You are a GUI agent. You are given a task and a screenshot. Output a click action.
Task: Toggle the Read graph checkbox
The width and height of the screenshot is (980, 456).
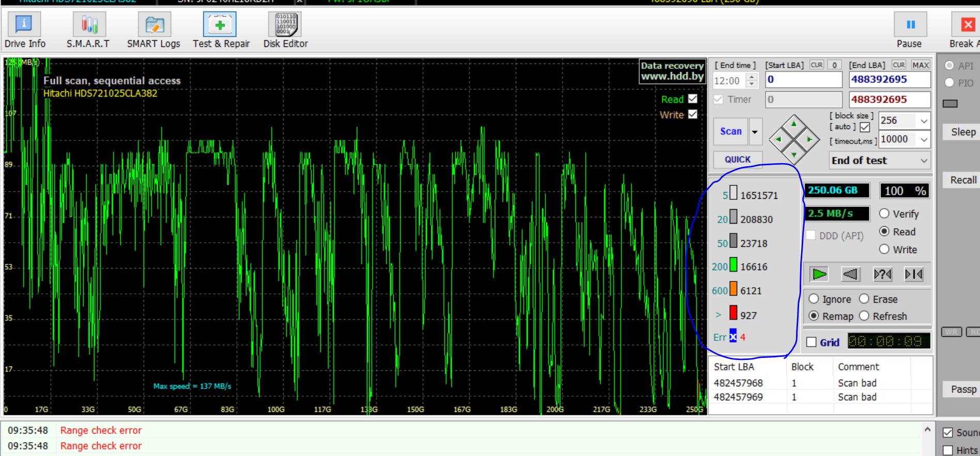[x=693, y=99]
